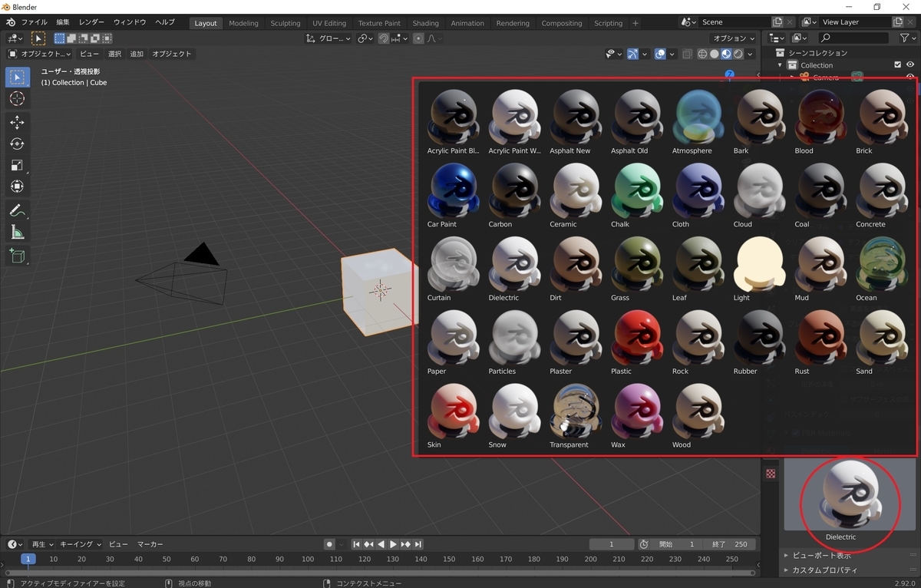Toggle viewport overlays display
The height and width of the screenshot is (588, 921).
[x=659, y=54]
